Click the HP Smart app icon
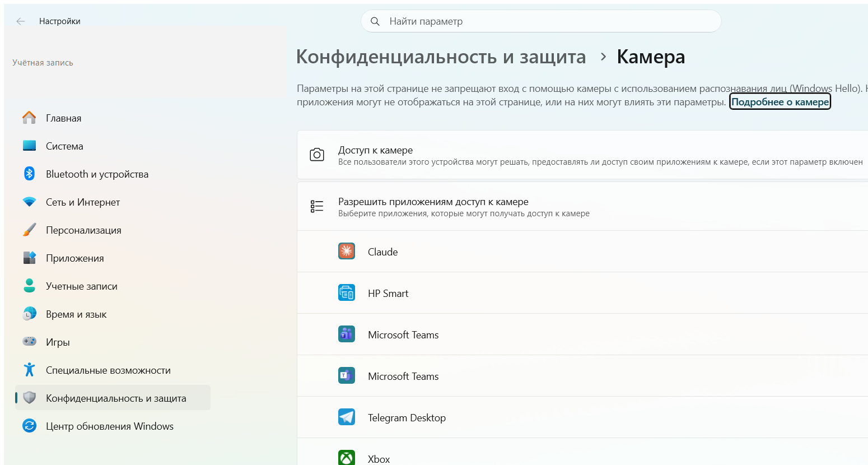868x465 pixels. [347, 292]
